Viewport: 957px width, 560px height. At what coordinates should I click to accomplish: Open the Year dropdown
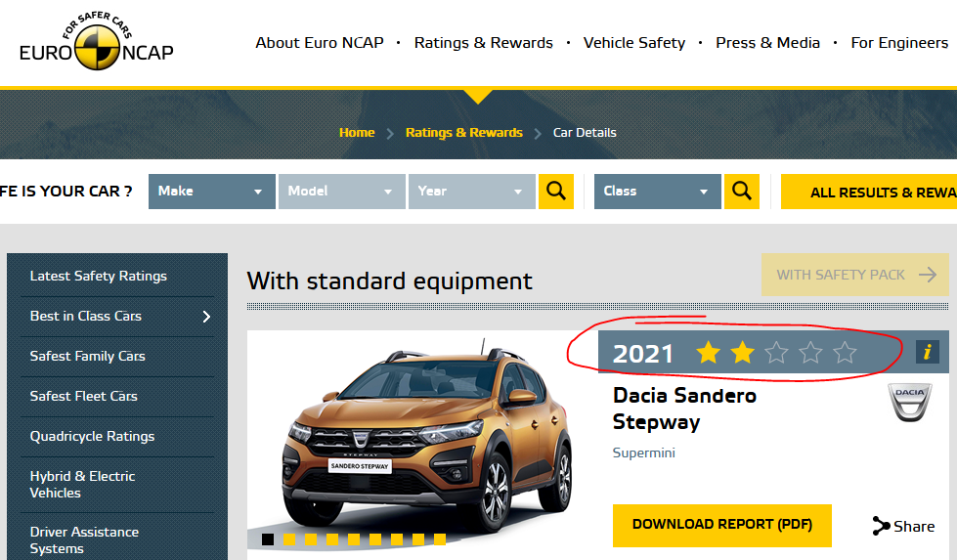(x=472, y=192)
